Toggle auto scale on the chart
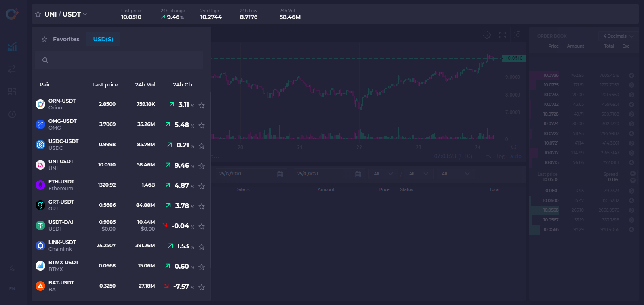This screenshot has height=305, width=644. (516, 156)
